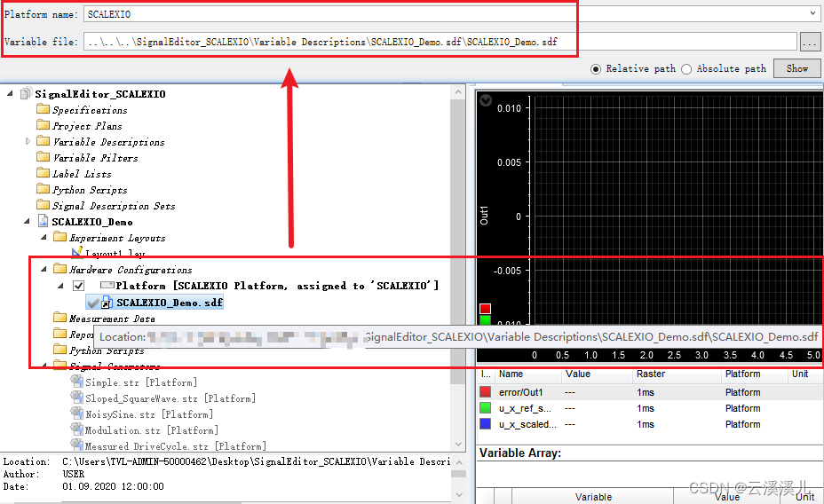Click the properties pane scroll down arrow
The width and height of the screenshot is (824, 504).
[x=459, y=494]
